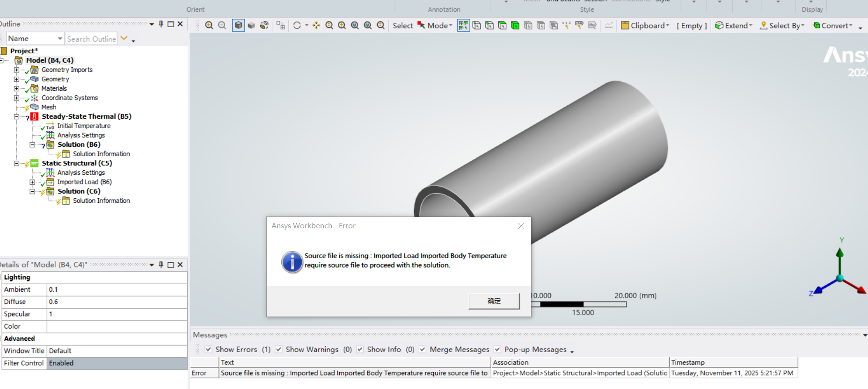Open the Outline panel options arrow
Screen dimensions: 868x389
pos(152,24)
